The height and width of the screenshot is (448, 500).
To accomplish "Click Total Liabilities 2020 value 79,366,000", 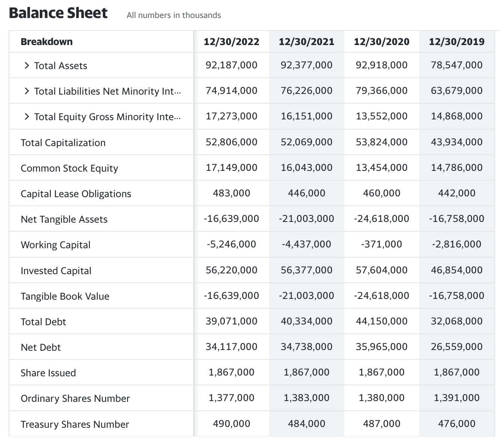I will (382, 91).
